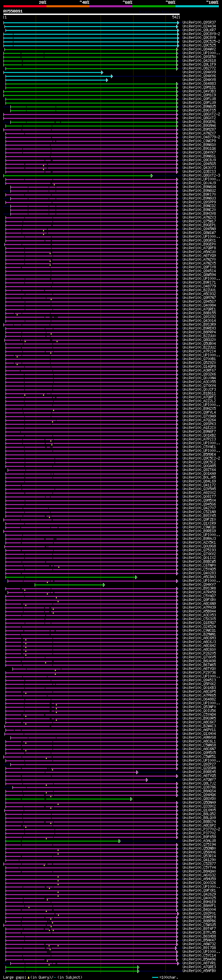Image resolution: width=222 pixels, height=980 pixels.
Task: Select hit label UniRef100_Q94KV8
Action: 199,80
